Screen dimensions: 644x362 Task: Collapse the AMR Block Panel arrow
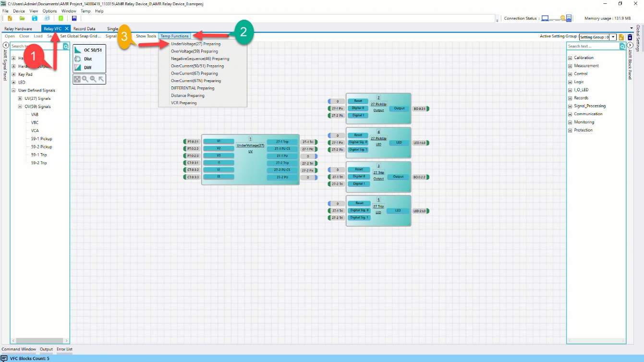point(630,46)
